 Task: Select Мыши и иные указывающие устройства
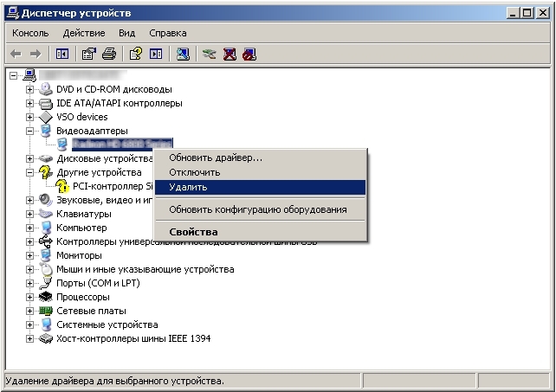pyautogui.click(x=145, y=269)
